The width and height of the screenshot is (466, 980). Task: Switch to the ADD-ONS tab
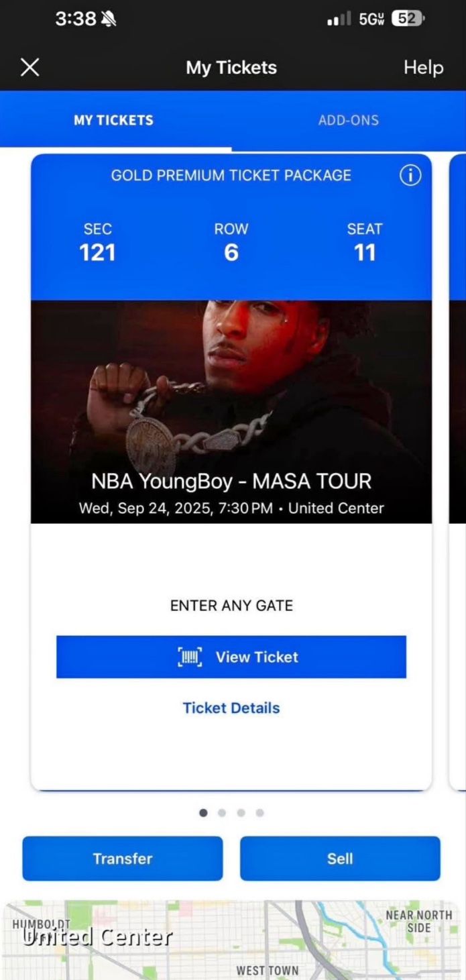349,121
